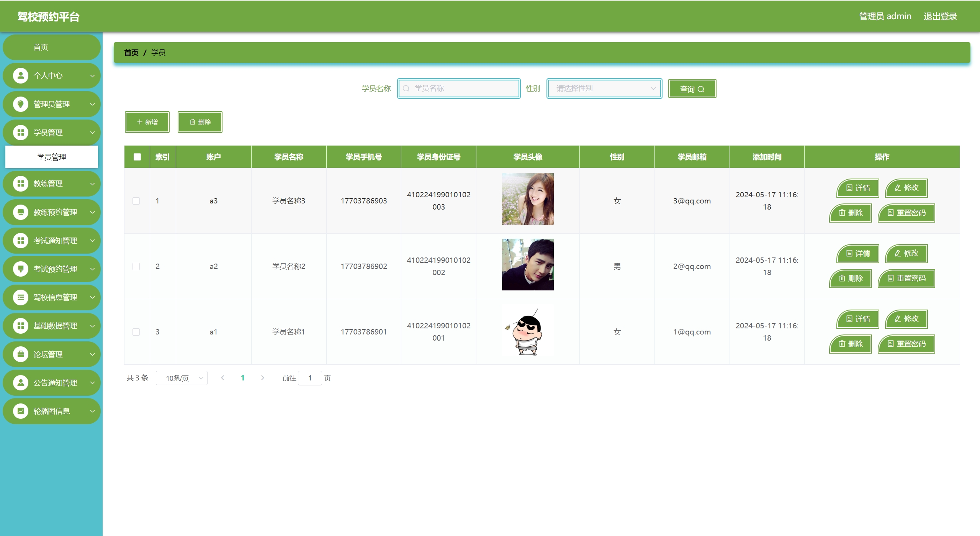Select the 学员管理 submenu item

[52, 157]
